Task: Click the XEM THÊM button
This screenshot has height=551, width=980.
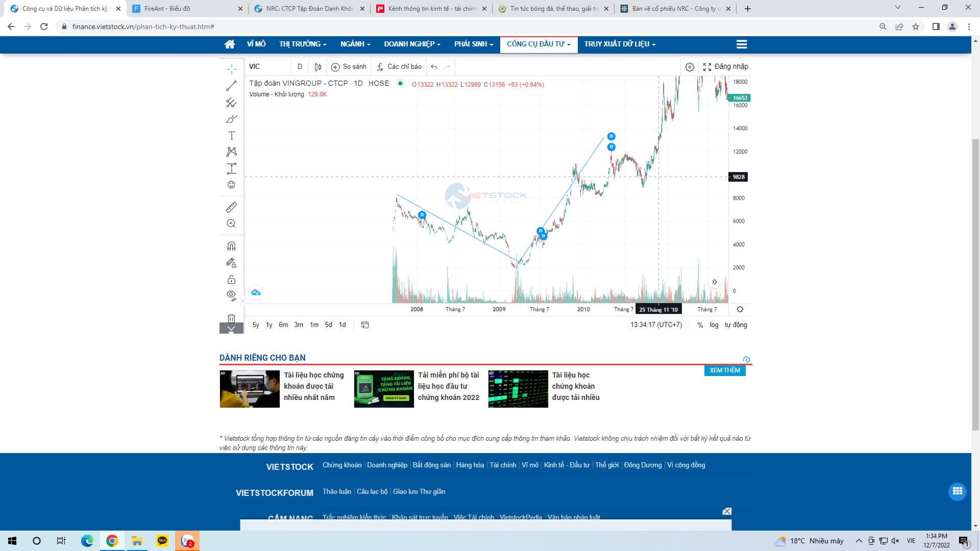Action: click(x=724, y=370)
